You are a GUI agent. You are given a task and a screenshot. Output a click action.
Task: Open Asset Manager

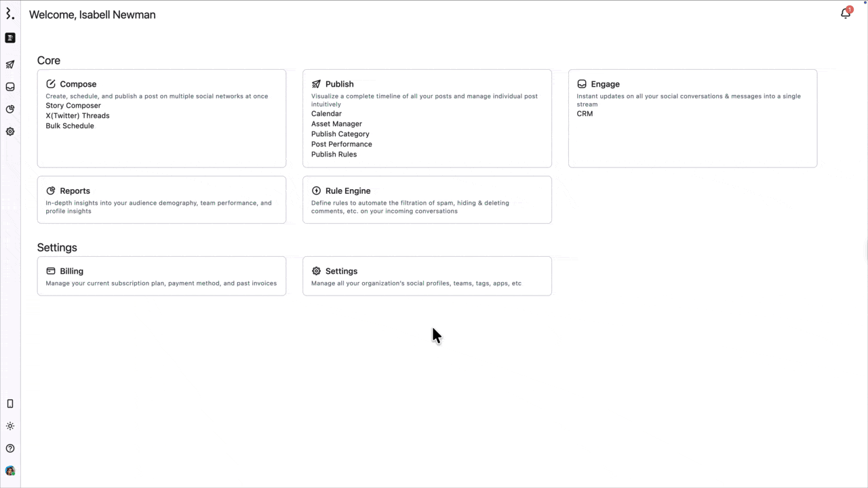pyautogui.click(x=336, y=124)
